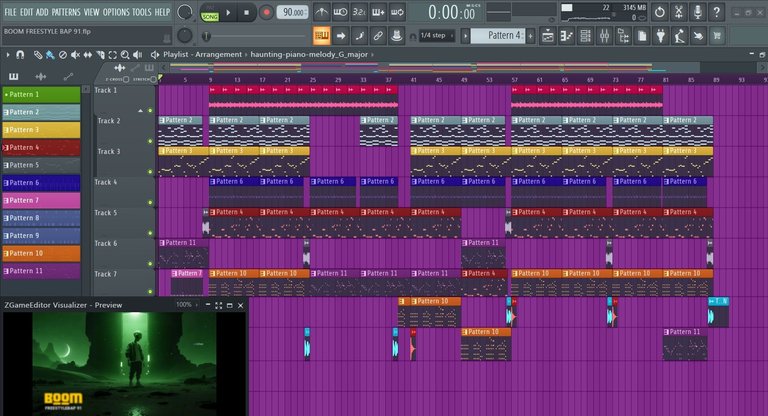
Task: Select the Delete tool in playlist toolbar
Action: (63, 54)
